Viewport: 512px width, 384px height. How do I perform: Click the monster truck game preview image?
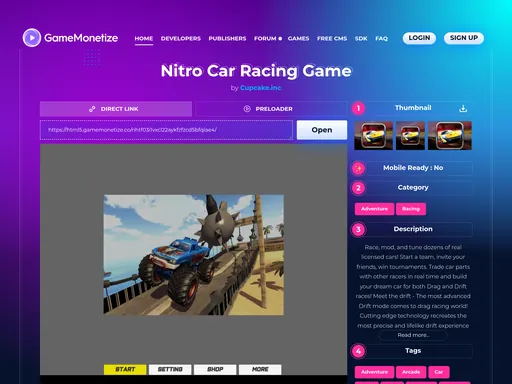click(x=194, y=255)
